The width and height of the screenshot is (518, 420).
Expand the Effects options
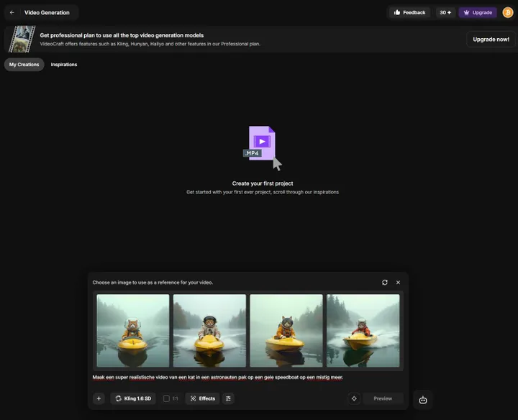[x=202, y=398]
